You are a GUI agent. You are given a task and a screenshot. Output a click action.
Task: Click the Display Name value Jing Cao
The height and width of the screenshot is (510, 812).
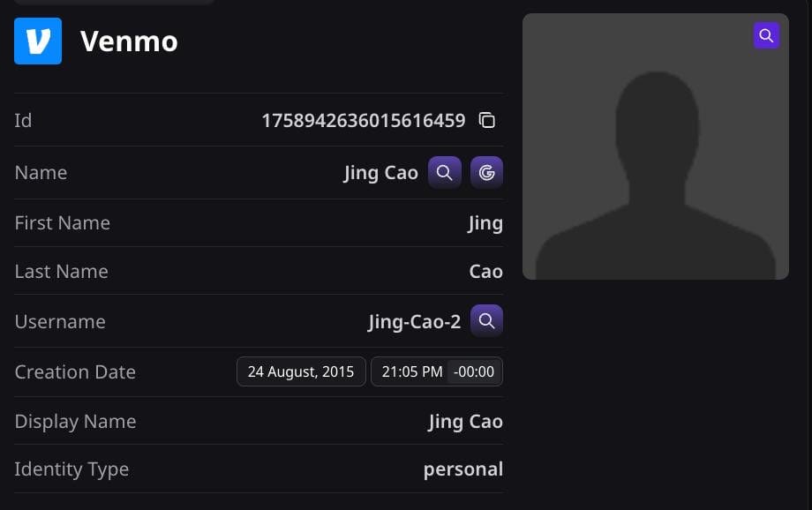point(465,422)
